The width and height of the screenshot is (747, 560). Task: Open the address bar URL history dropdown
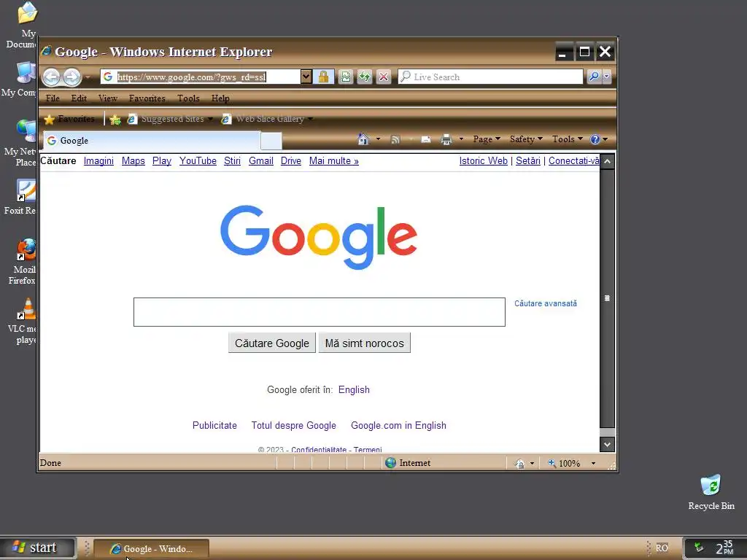click(x=306, y=76)
